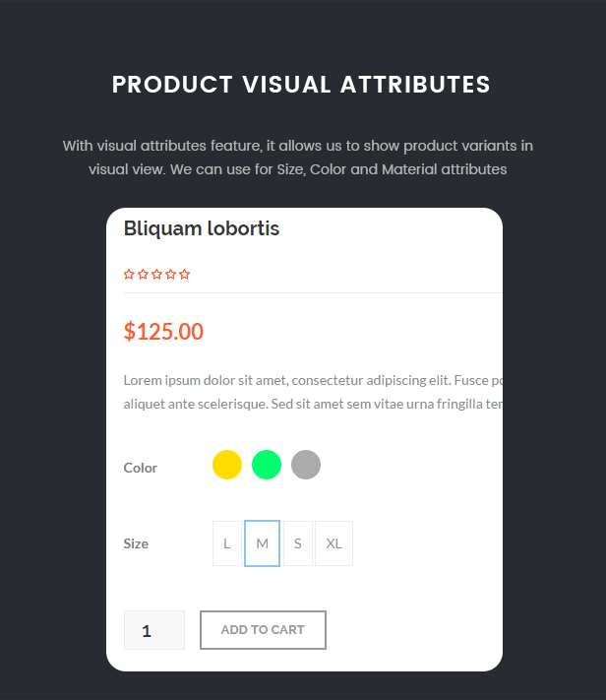This screenshot has width=606, height=700.
Task: Click the fourth rating star
Action: point(170,274)
